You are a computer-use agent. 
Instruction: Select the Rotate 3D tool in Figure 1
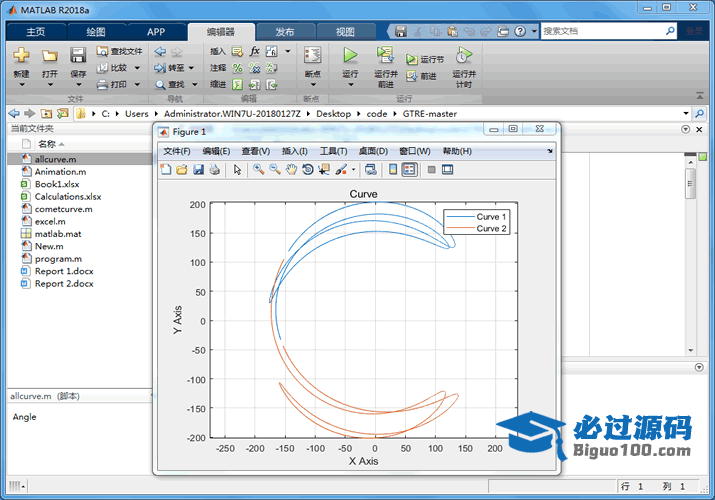coord(307,170)
